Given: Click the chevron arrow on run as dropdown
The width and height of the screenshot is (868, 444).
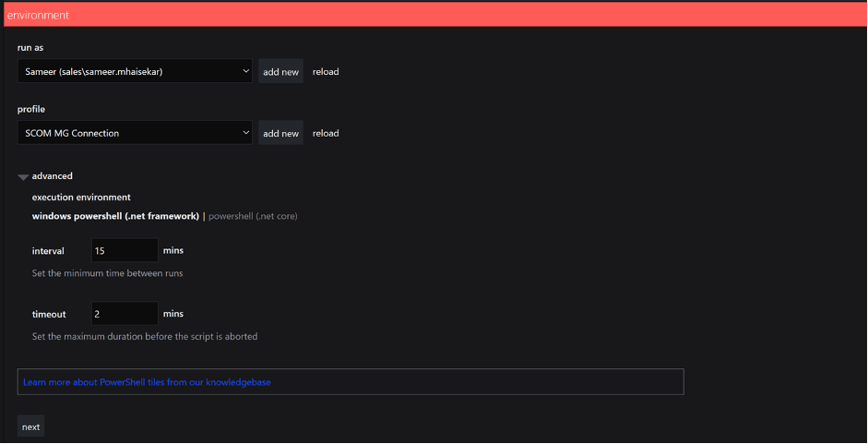Looking at the screenshot, I should click(x=245, y=71).
